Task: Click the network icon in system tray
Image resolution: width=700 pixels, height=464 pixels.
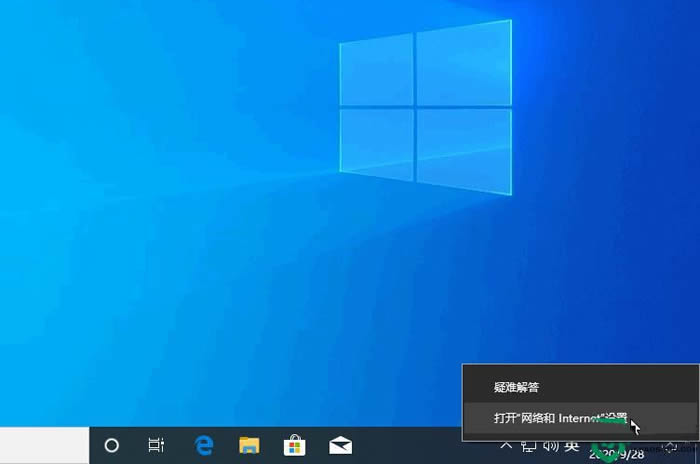Action: click(x=528, y=445)
